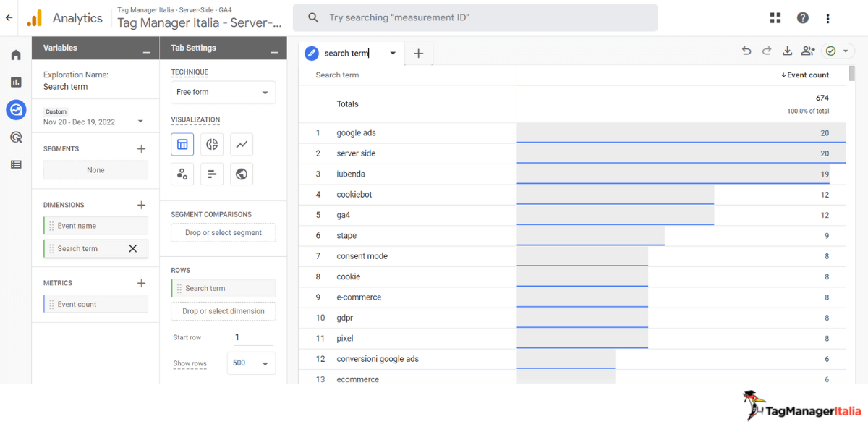
Task: Add a new segment with plus icon
Action: pos(141,149)
